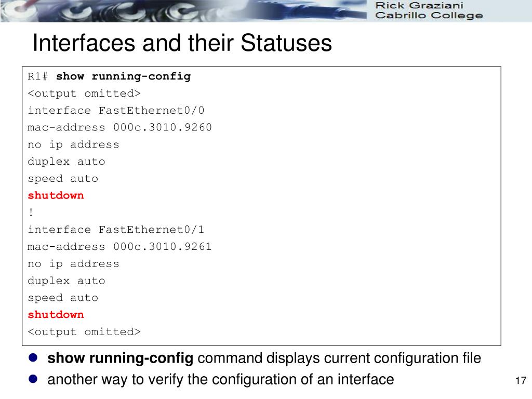The height and width of the screenshot is (399, 532).
Task: Click 'duplex auto' in the FastEthernet0/0 section
Action: (66, 162)
